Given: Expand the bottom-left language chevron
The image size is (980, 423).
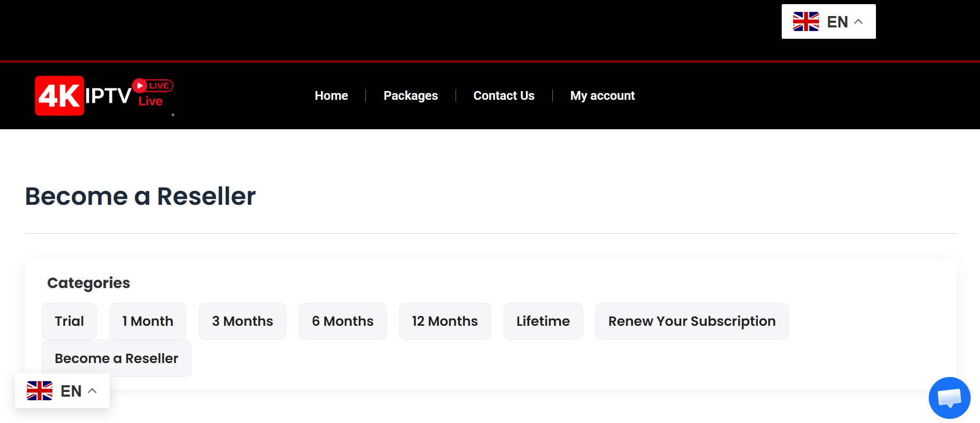Looking at the screenshot, I should 93,391.
